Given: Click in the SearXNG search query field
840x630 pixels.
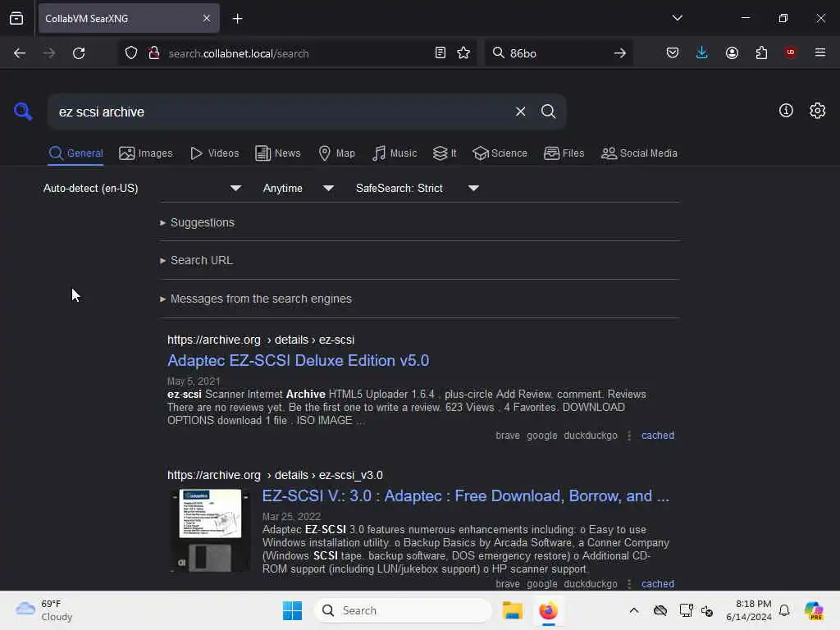Looking at the screenshot, I should tap(281, 112).
